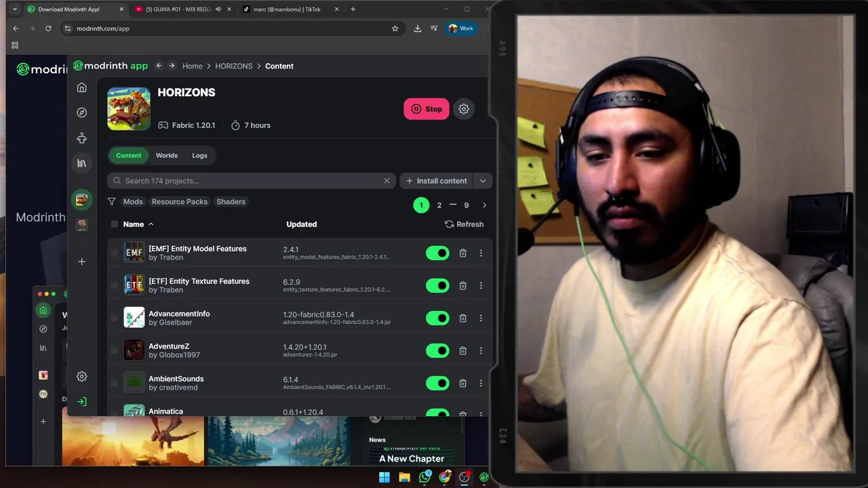The height and width of the screenshot is (488, 868).
Task: Tick the checkbox for Entity Model Features
Action: pos(114,253)
